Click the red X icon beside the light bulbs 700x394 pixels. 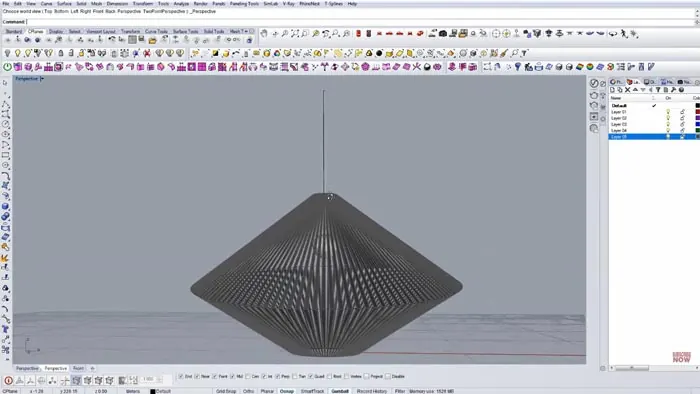(x=146, y=54)
